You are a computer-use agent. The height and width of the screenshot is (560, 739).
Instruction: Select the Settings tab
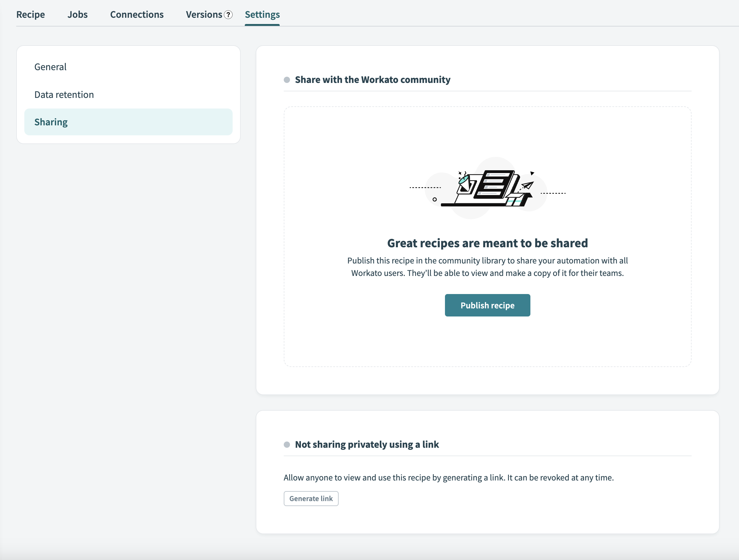click(262, 14)
